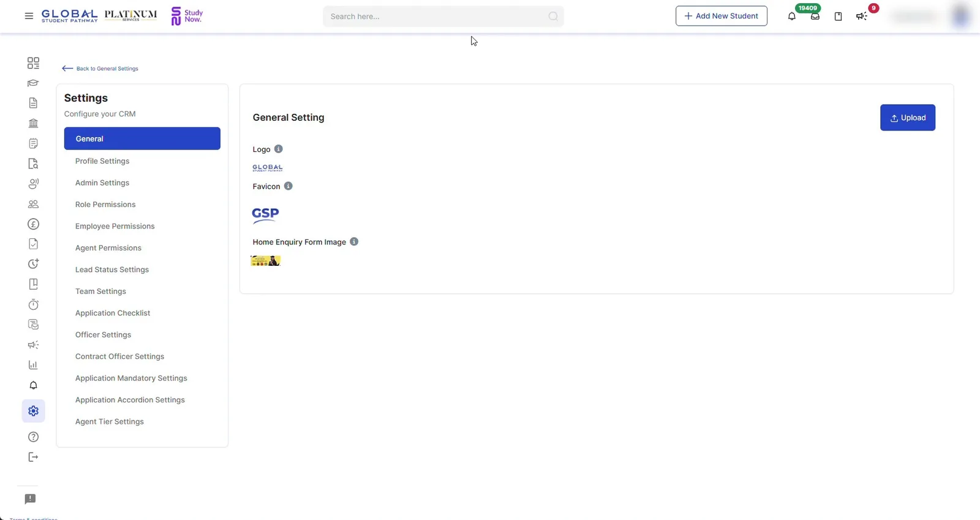Click the Global logo thumbnail under Logo
Screen dimensions: 980x520
(268, 168)
